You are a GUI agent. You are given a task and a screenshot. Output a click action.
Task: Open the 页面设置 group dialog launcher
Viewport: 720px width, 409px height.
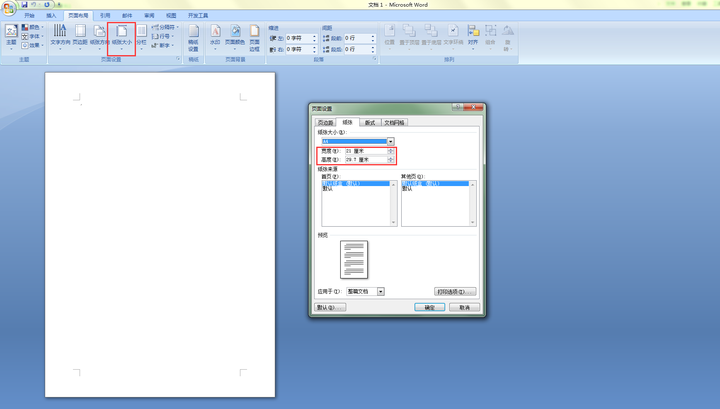(178, 59)
